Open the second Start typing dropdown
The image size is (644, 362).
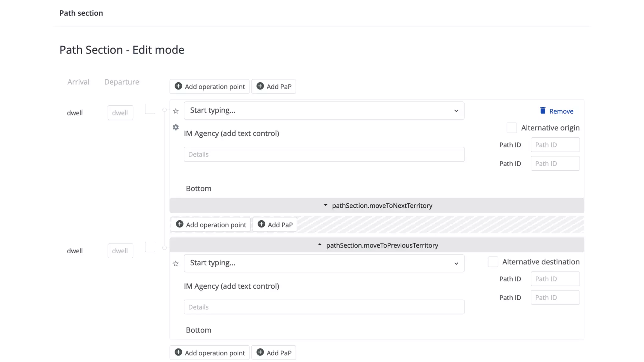(x=324, y=263)
